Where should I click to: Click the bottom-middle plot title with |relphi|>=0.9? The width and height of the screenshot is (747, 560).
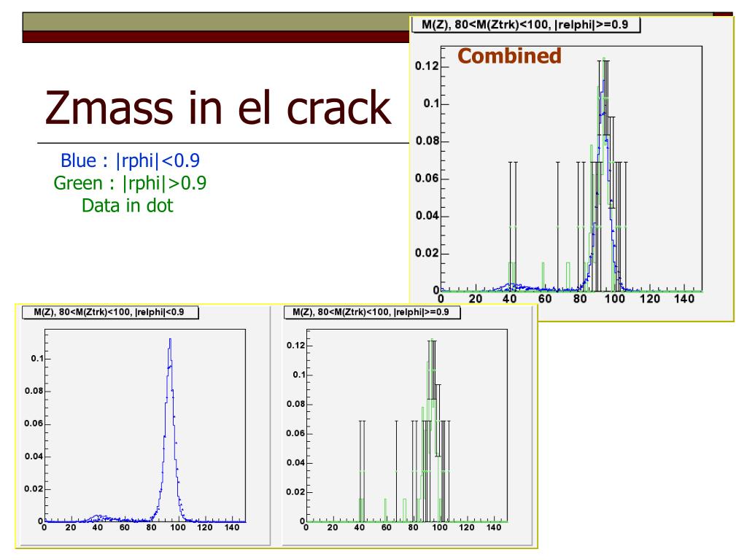[371, 312]
